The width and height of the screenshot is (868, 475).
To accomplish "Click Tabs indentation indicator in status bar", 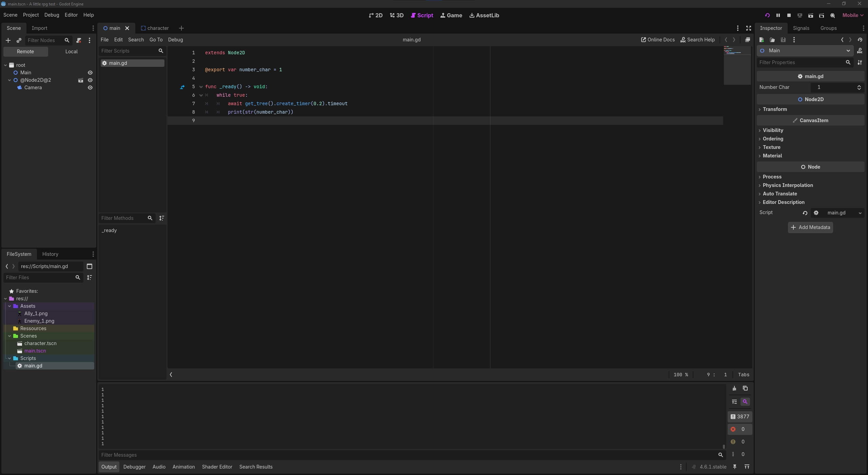I will (744, 375).
